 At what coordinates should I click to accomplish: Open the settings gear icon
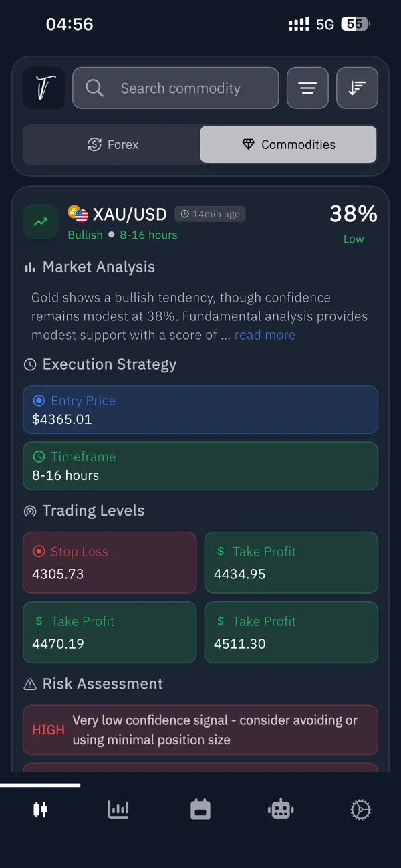coord(360,809)
